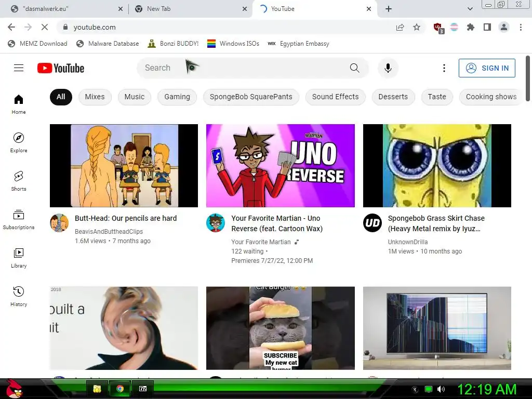Switch to "dasmalwerk.eu" tab
The width and height of the screenshot is (532, 399).
pos(64,9)
